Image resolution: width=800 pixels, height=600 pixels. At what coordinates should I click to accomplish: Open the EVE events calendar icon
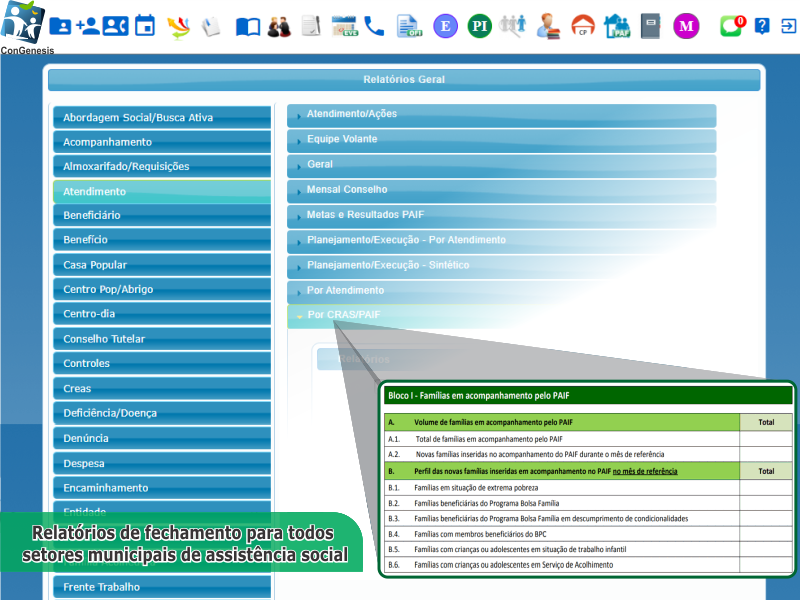pyautogui.click(x=343, y=26)
